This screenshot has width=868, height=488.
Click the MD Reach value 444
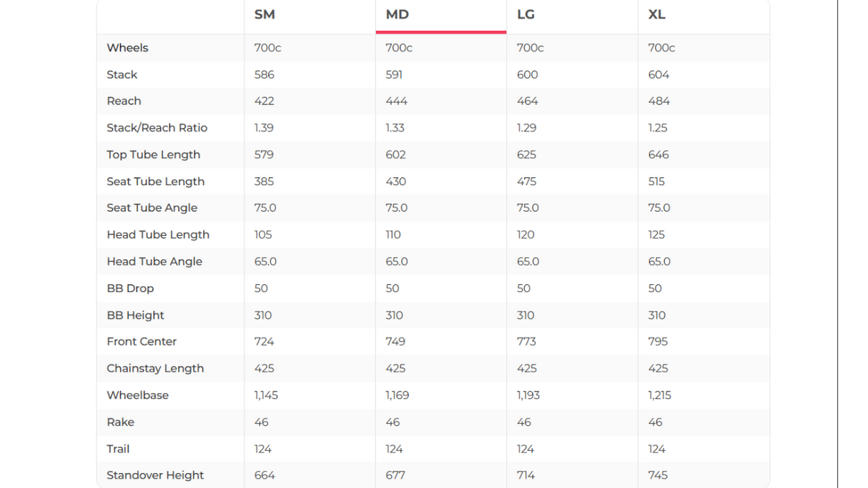pos(396,101)
